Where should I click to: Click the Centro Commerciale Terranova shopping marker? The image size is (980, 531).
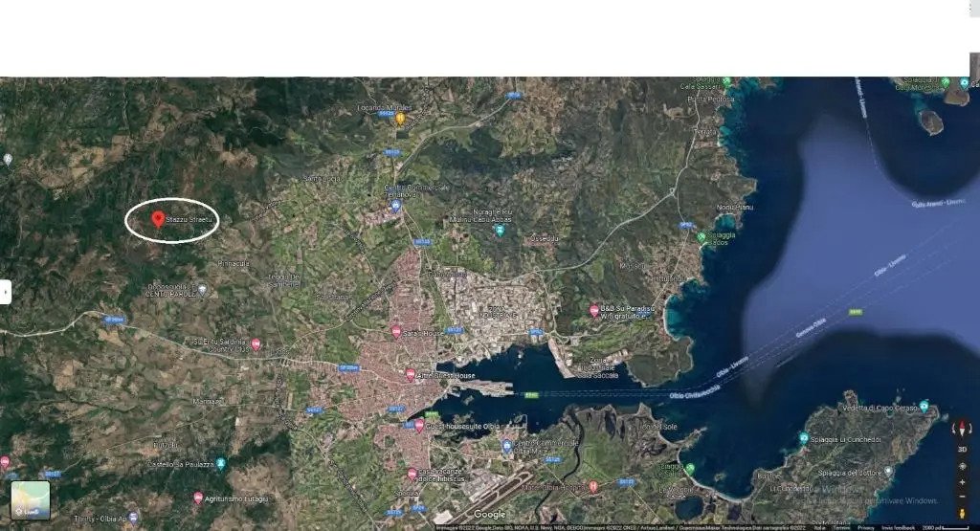tap(395, 206)
